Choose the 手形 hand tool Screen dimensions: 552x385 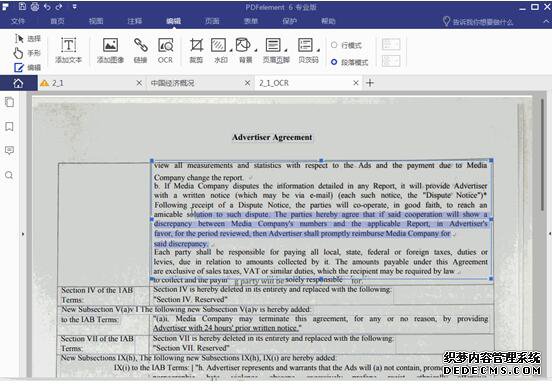[28, 53]
